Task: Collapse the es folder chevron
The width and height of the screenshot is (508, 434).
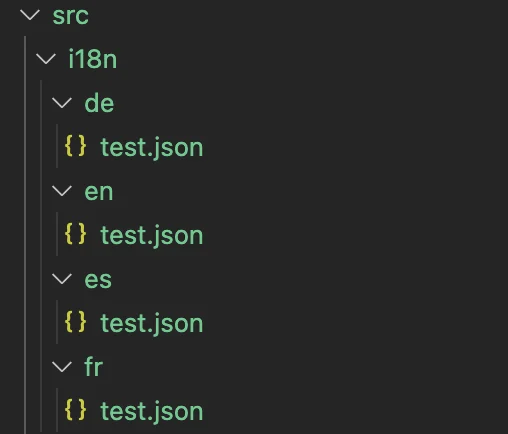Action: coord(62,279)
